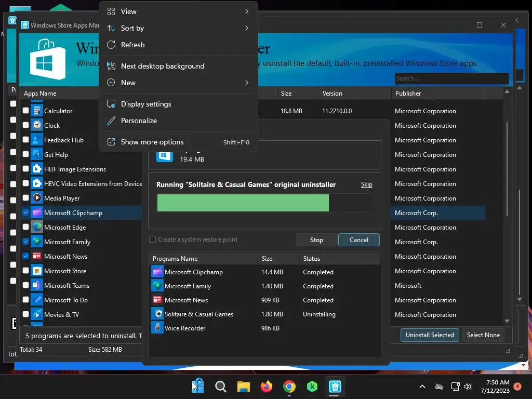Expand the Sort by submenu

coord(179,28)
